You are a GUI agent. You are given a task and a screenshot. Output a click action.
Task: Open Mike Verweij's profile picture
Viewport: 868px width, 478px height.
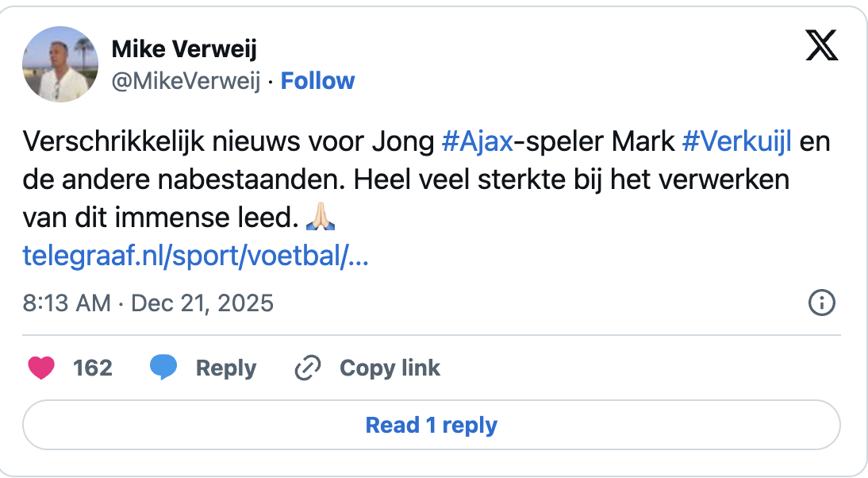tap(60, 64)
